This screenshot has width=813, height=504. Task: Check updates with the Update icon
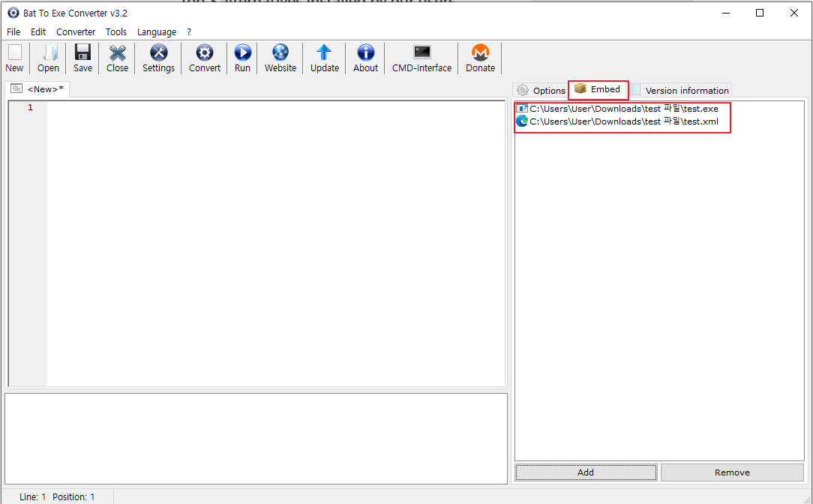coord(324,52)
